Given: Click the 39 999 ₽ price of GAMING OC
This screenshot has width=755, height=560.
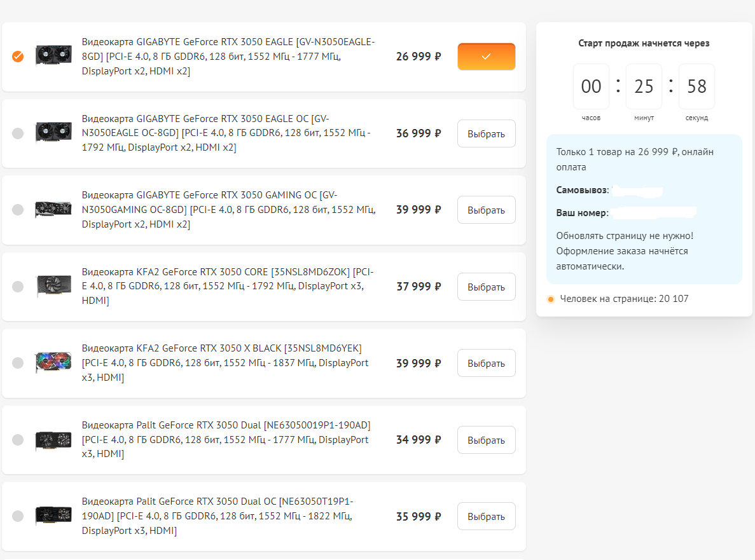Looking at the screenshot, I should (419, 210).
